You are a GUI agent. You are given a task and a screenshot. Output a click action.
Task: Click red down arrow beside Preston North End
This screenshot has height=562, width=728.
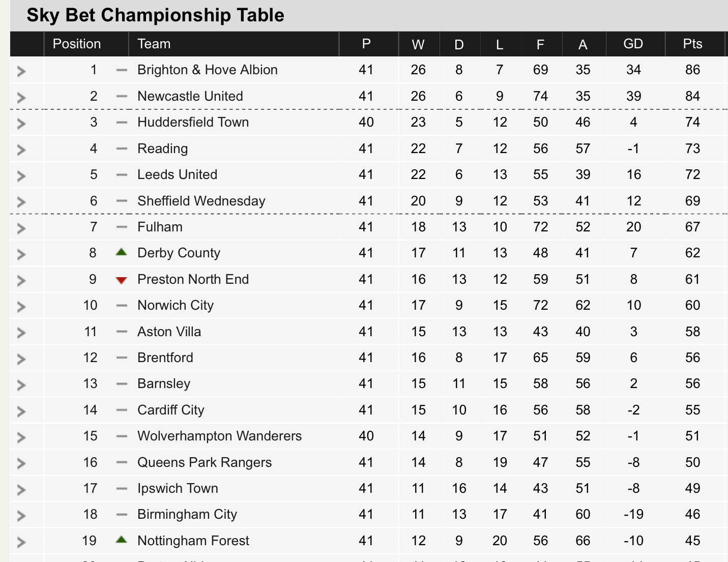pyautogui.click(x=121, y=280)
